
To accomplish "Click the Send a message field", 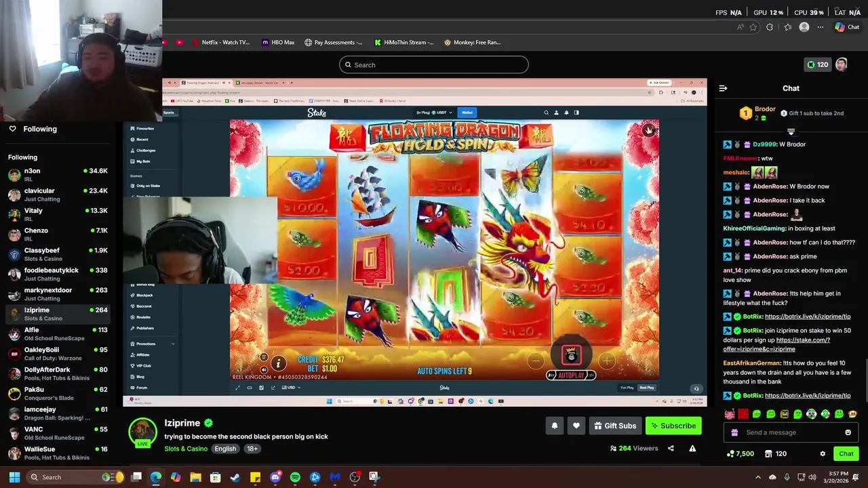I will tap(790, 432).
